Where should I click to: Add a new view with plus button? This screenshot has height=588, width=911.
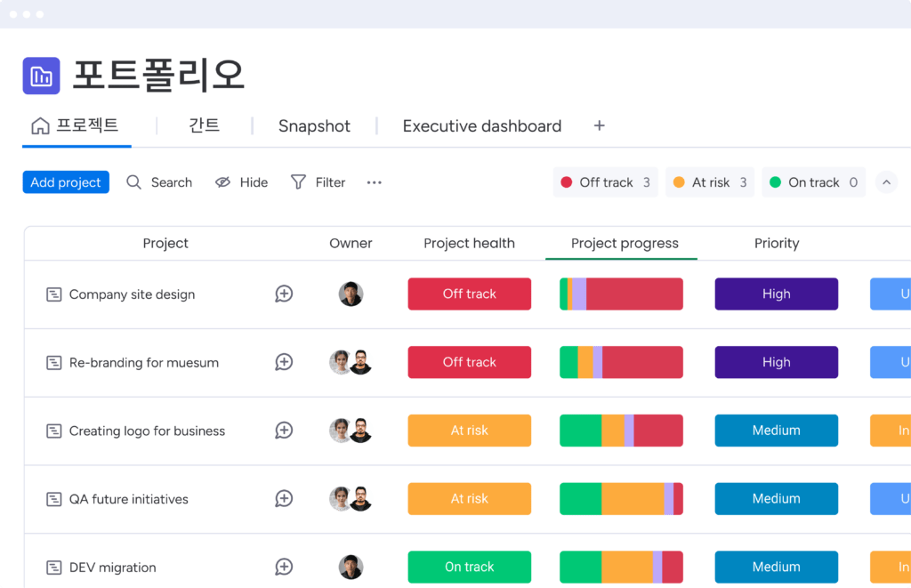(599, 125)
